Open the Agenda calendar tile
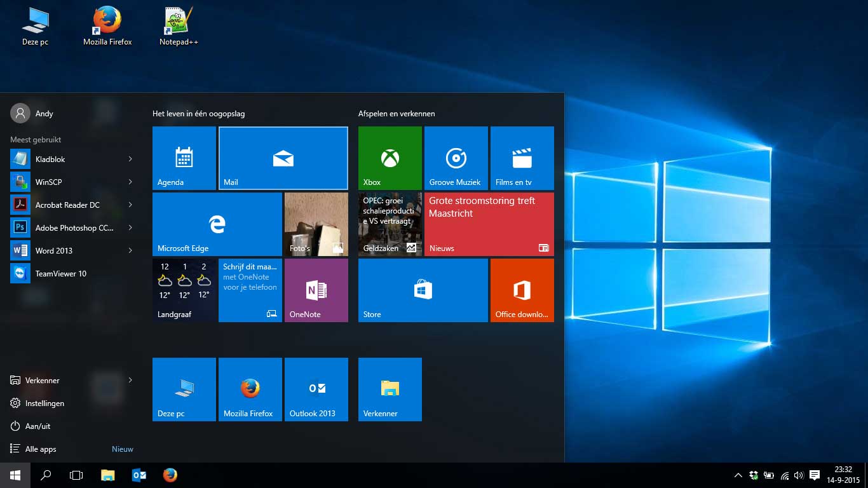 pos(184,158)
